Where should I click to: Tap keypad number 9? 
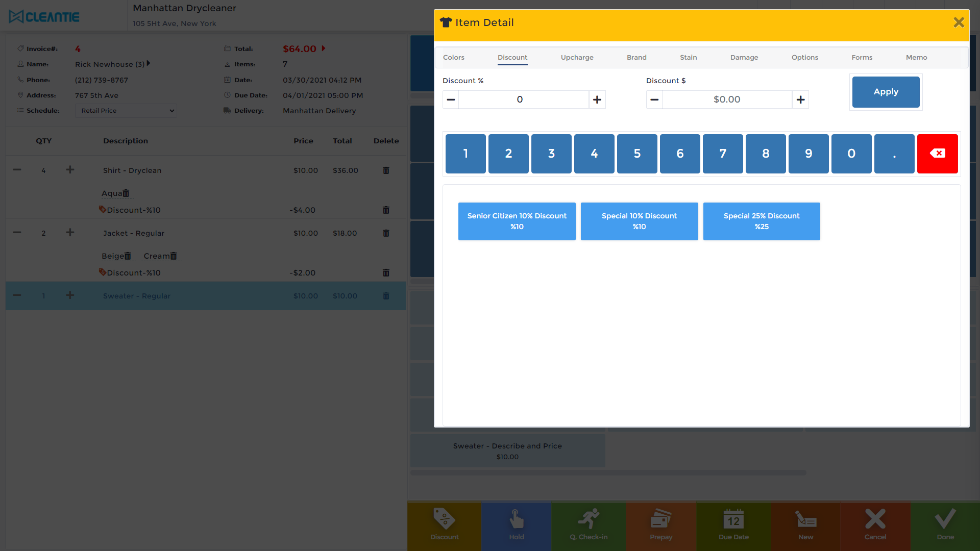(x=808, y=154)
